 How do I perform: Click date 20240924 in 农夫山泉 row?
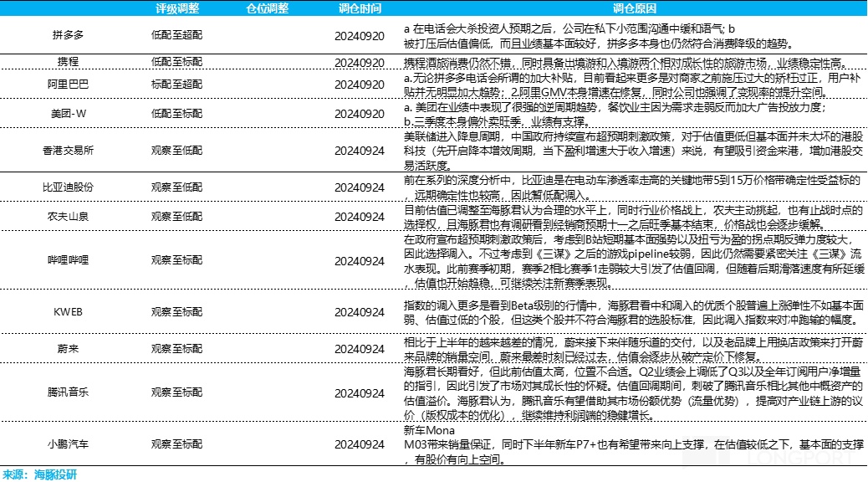click(360, 218)
